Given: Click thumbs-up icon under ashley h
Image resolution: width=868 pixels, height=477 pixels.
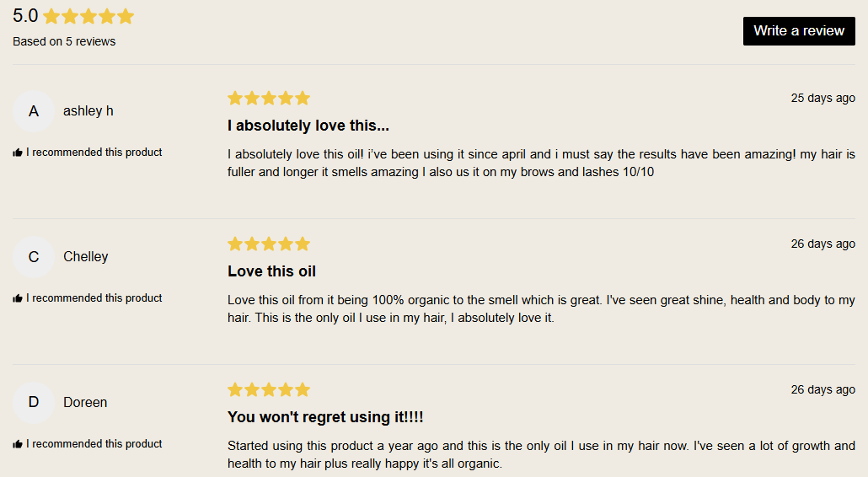Looking at the screenshot, I should [x=18, y=153].
